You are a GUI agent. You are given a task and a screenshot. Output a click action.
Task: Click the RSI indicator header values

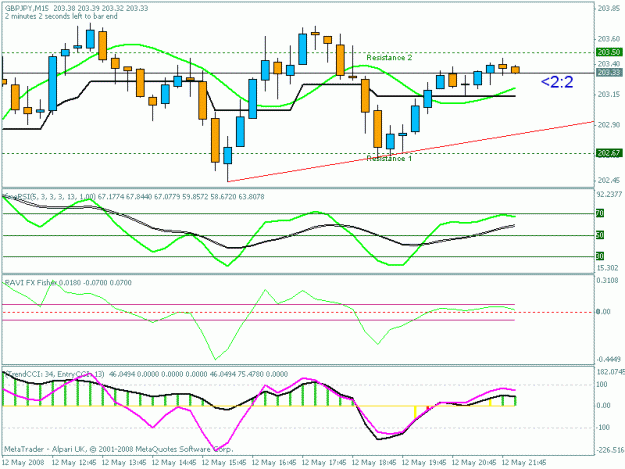click(181, 196)
